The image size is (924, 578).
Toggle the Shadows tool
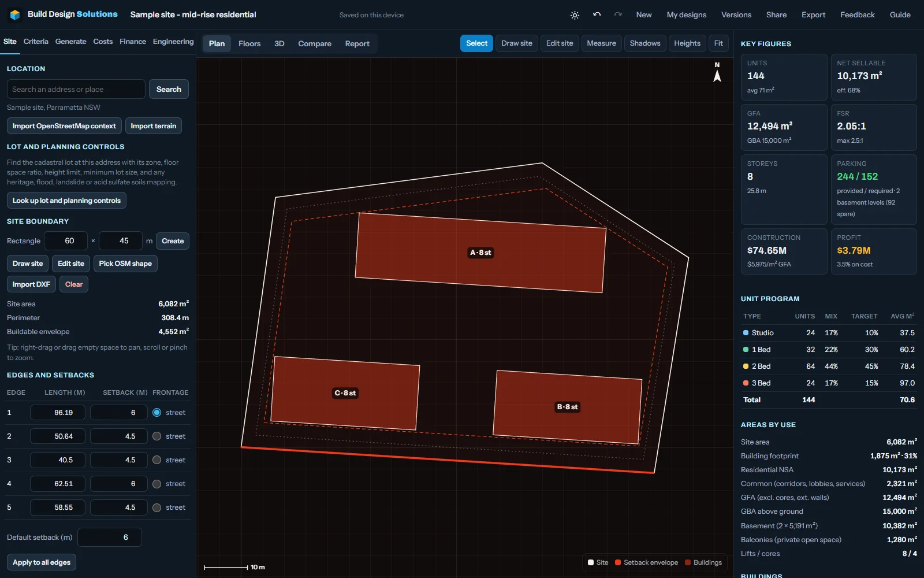click(x=645, y=43)
